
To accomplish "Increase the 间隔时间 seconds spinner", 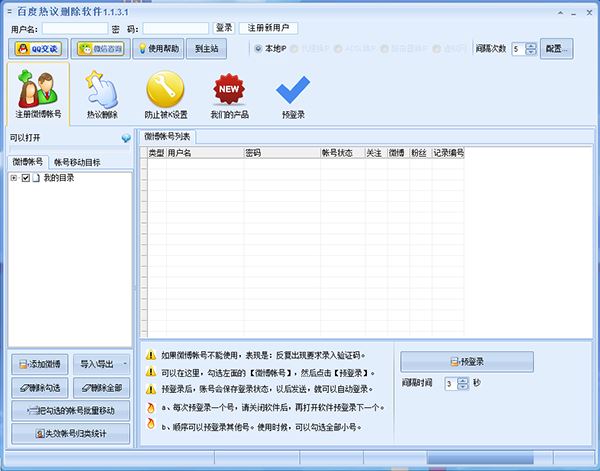I will (x=463, y=379).
